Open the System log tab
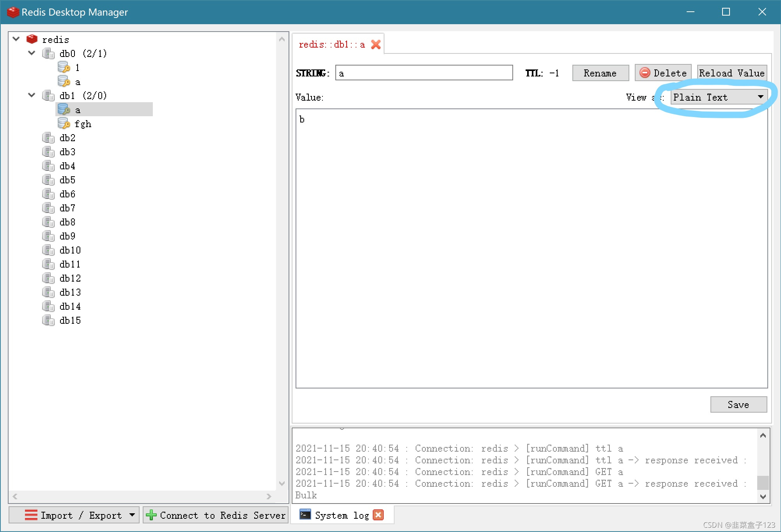The height and width of the screenshot is (532, 781). point(342,515)
